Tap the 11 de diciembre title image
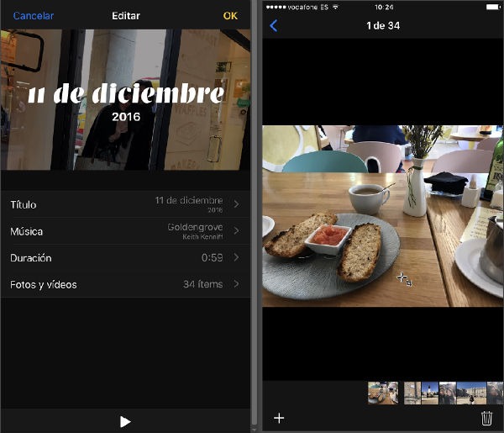The height and width of the screenshot is (433, 504). pos(126,100)
